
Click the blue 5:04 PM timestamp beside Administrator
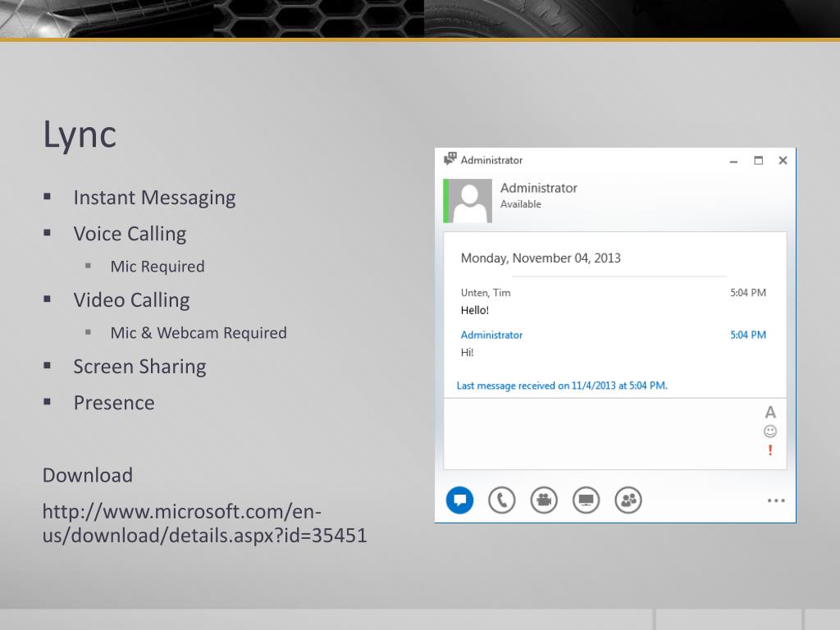[748, 335]
